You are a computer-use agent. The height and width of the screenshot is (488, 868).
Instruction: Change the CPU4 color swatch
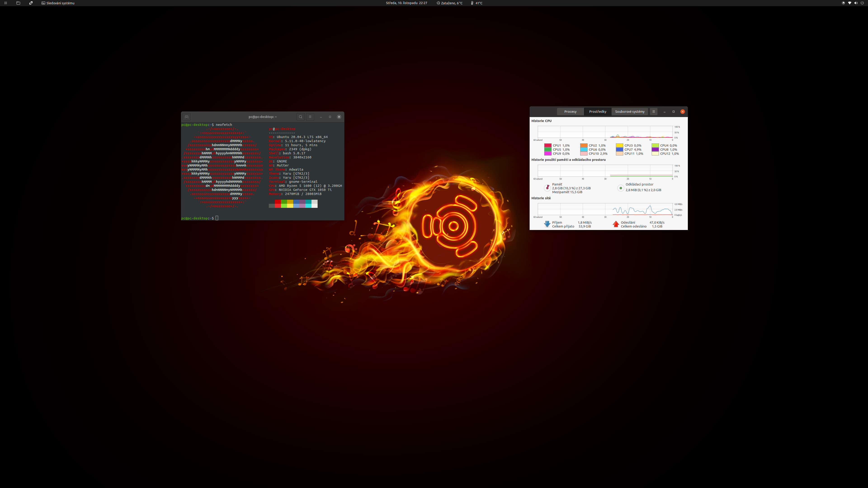point(655,145)
